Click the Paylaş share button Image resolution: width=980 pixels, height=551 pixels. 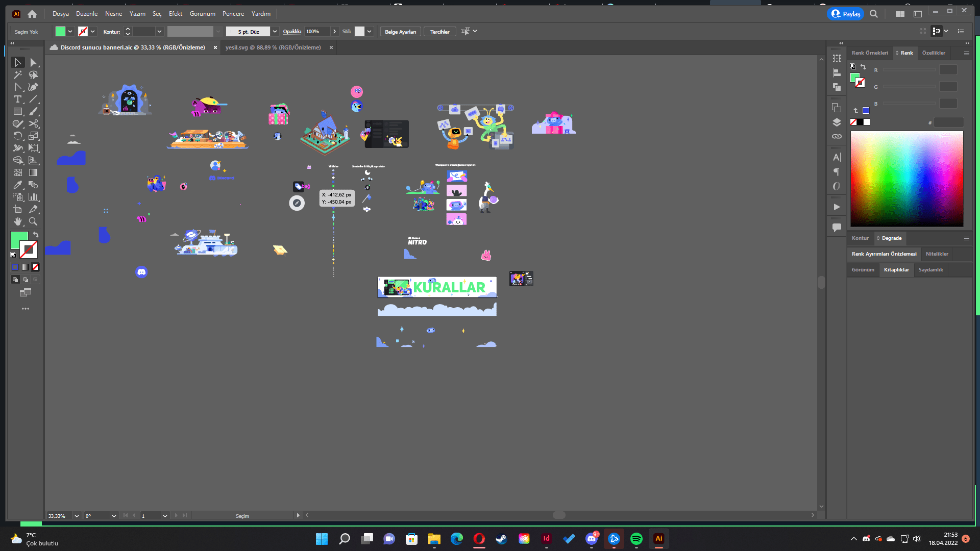pyautogui.click(x=845, y=14)
